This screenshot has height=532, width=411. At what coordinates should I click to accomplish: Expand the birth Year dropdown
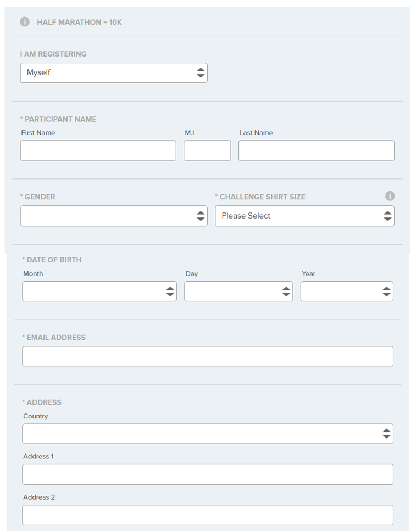(x=347, y=292)
